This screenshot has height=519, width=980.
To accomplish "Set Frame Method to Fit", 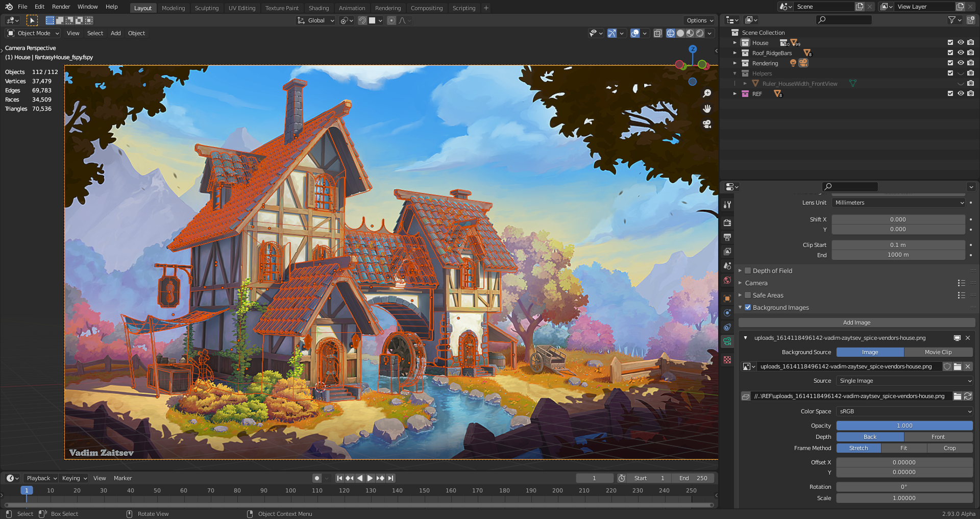I will [x=903, y=448].
